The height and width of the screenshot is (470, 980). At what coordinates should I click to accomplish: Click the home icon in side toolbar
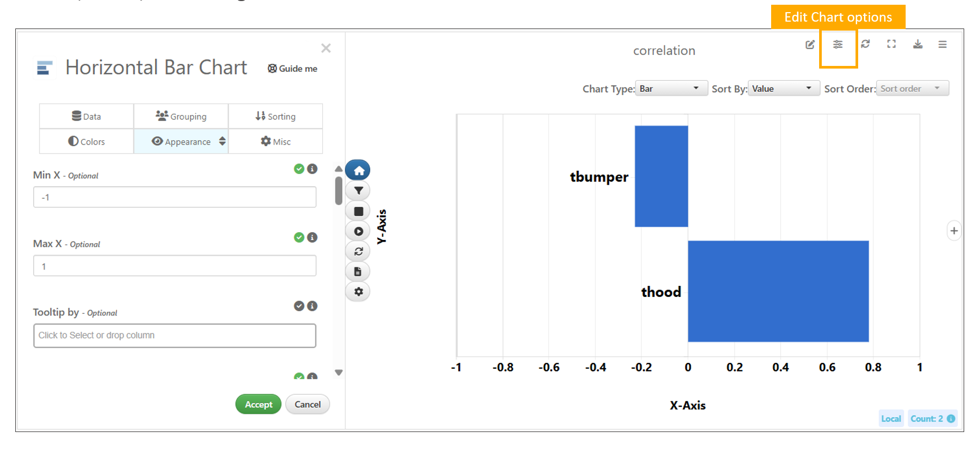coord(359,170)
